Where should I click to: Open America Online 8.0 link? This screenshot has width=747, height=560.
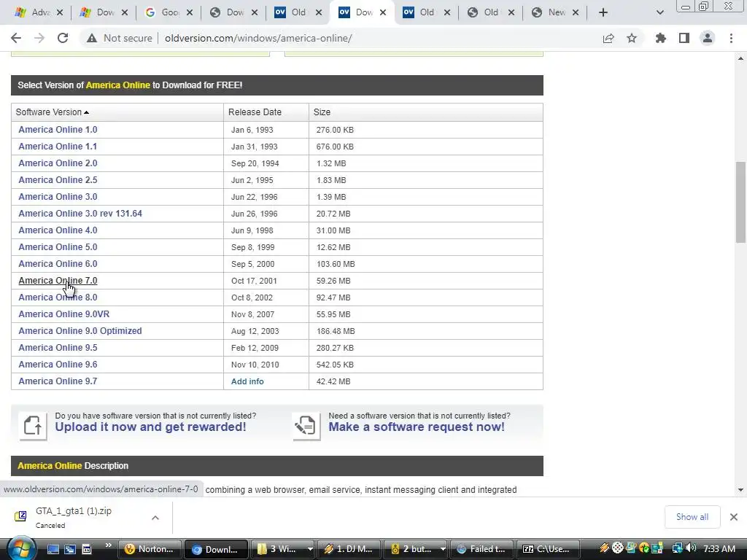pyautogui.click(x=58, y=297)
